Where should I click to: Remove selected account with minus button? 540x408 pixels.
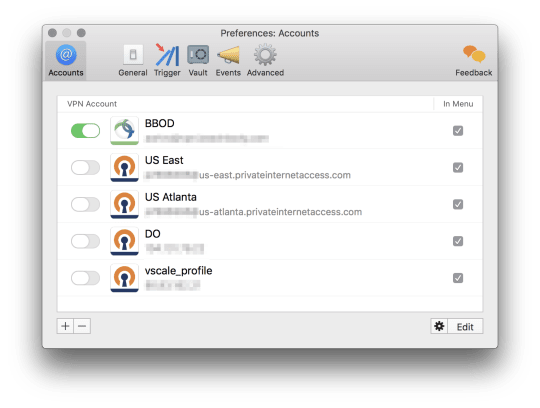(x=82, y=326)
